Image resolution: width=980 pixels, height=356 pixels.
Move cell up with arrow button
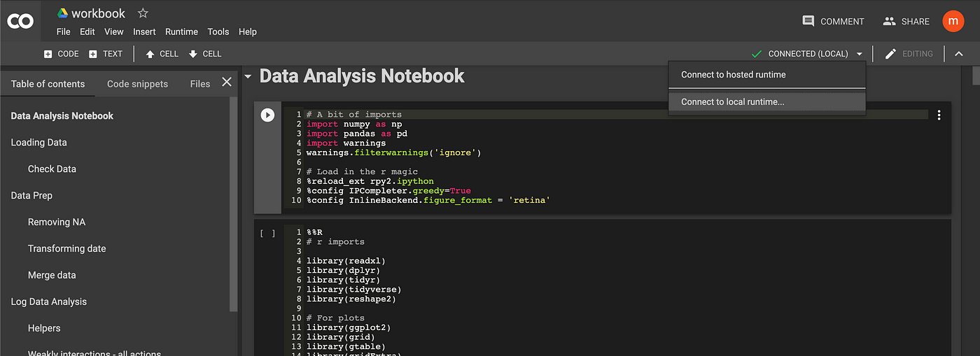[162, 54]
